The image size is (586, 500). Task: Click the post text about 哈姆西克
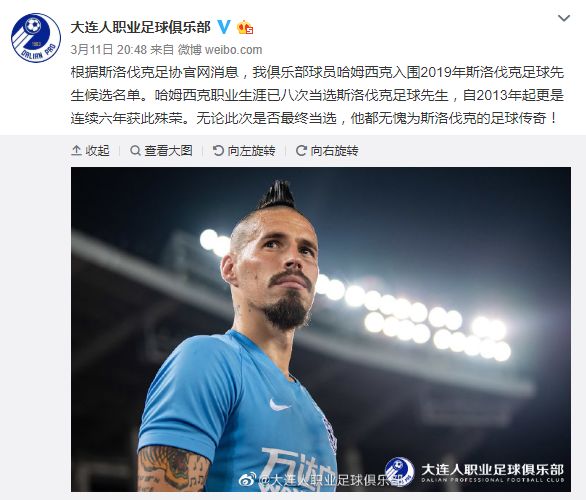(x=317, y=95)
